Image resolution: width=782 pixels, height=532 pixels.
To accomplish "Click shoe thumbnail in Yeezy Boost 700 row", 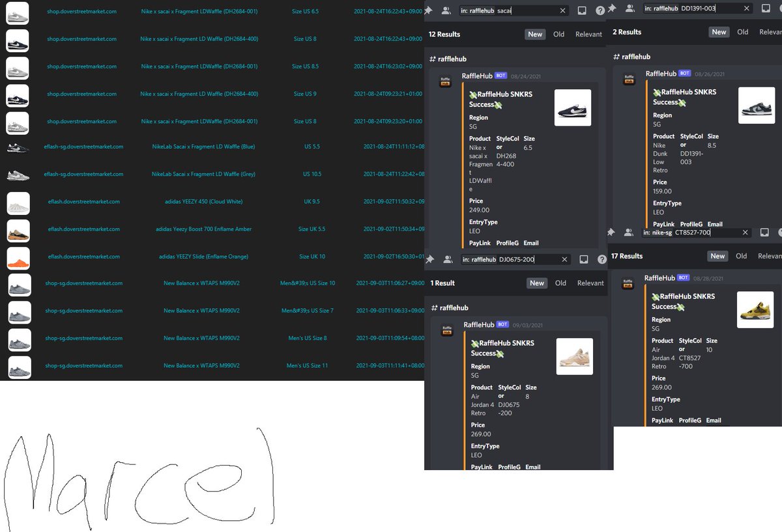I will click(18, 231).
